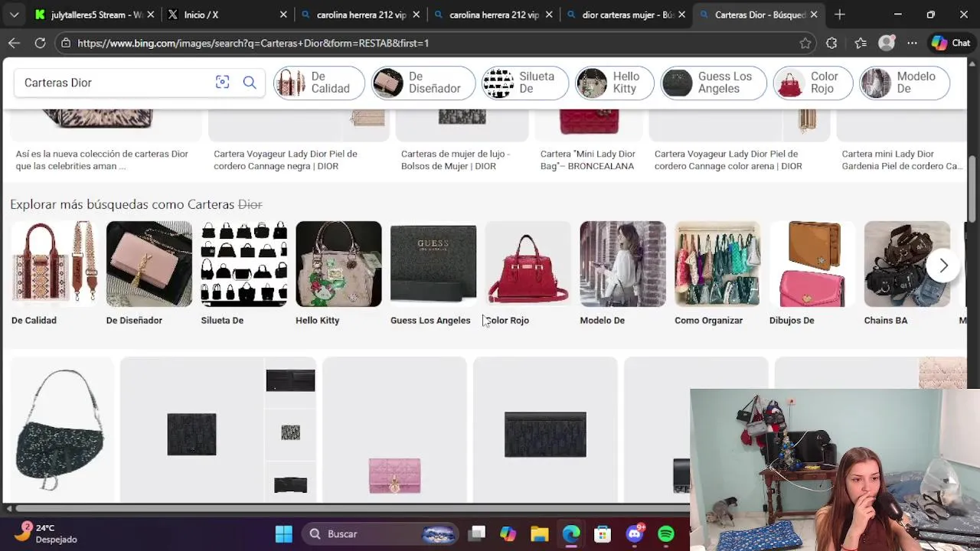Launch Copilot from the taskbar
Image resolution: width=980 pixels, height=551 pixels.
click(508, 534)
